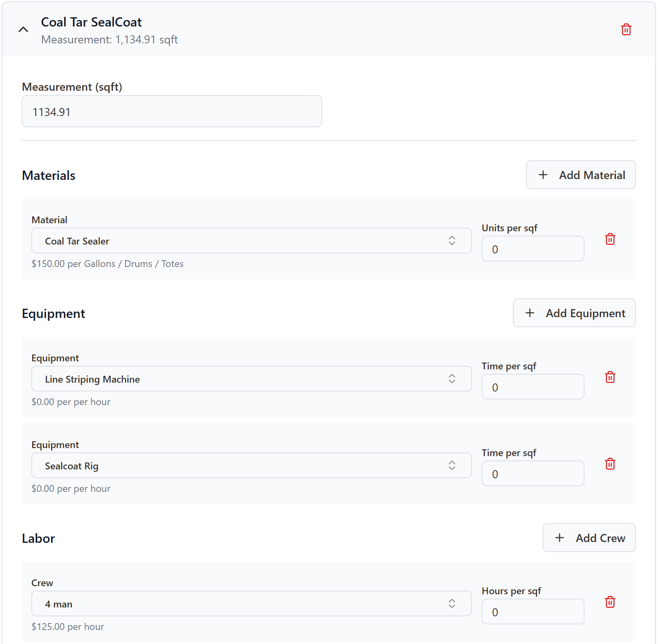Viewport: 658px width, 644px height.
Task: Remove the Sealcoat Rig equipment row
Action: pyautogui.click(x=610, y=464)
